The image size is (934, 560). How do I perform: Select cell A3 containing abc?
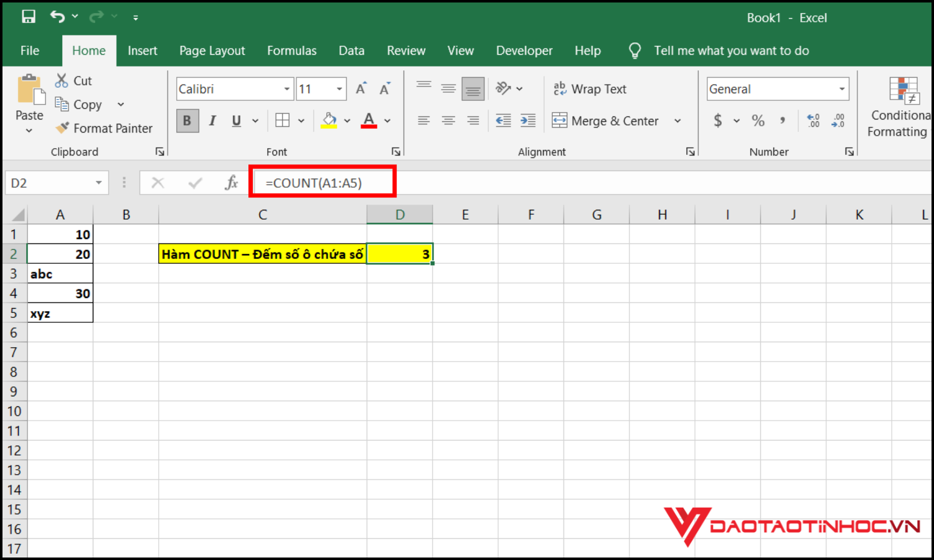point(60,274)
